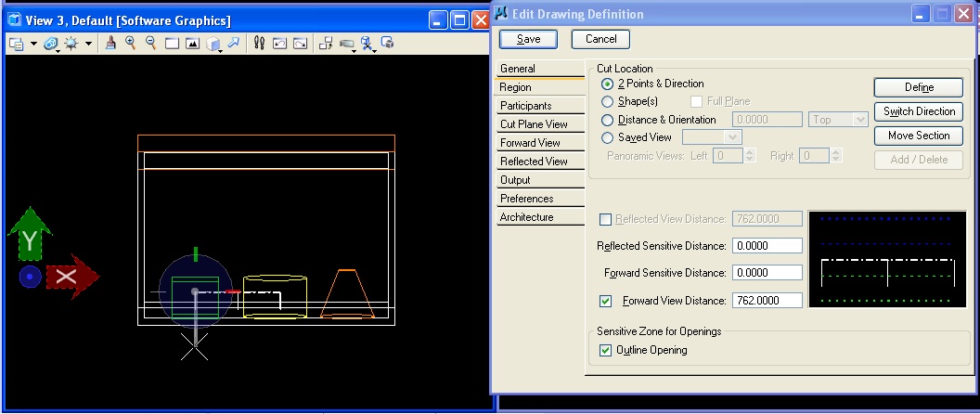The height and width of the screenshot is (414, 980).
Task: Open the Top orientation dropdown
Action: tap(837, 120)
